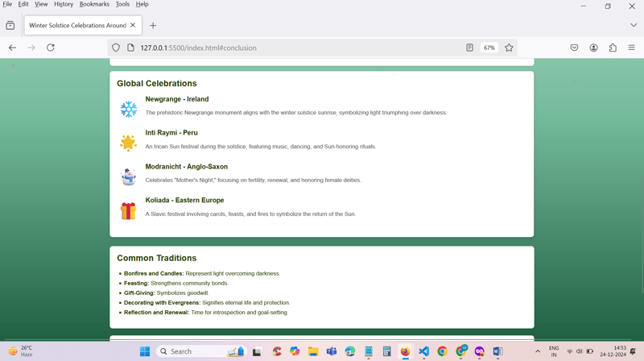The image size is (644, 361).
Task: Open the Extensions puzzle icon
Action: tap(613, 48)
